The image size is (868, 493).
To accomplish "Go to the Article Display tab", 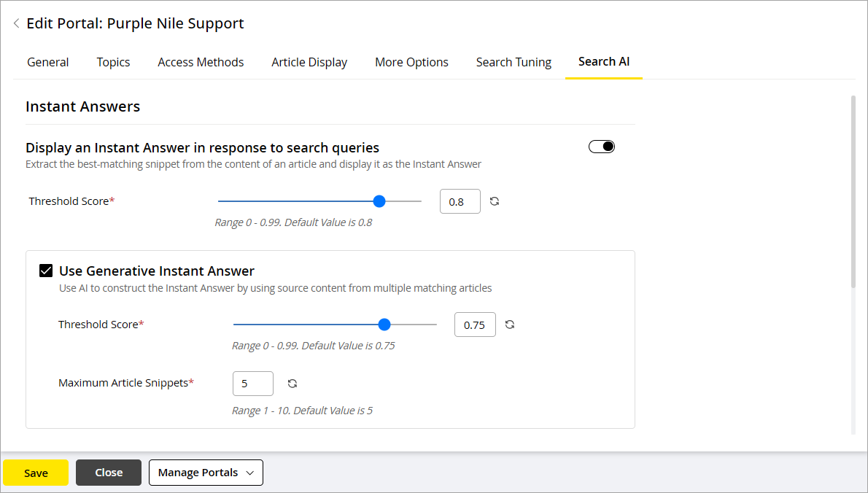I will [x=309, y=62].
